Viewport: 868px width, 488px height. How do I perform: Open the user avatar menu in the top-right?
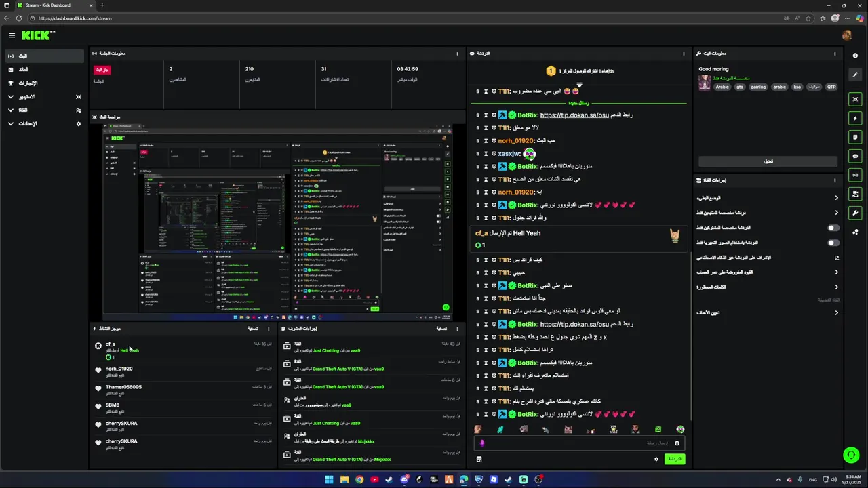click(846, 35)
